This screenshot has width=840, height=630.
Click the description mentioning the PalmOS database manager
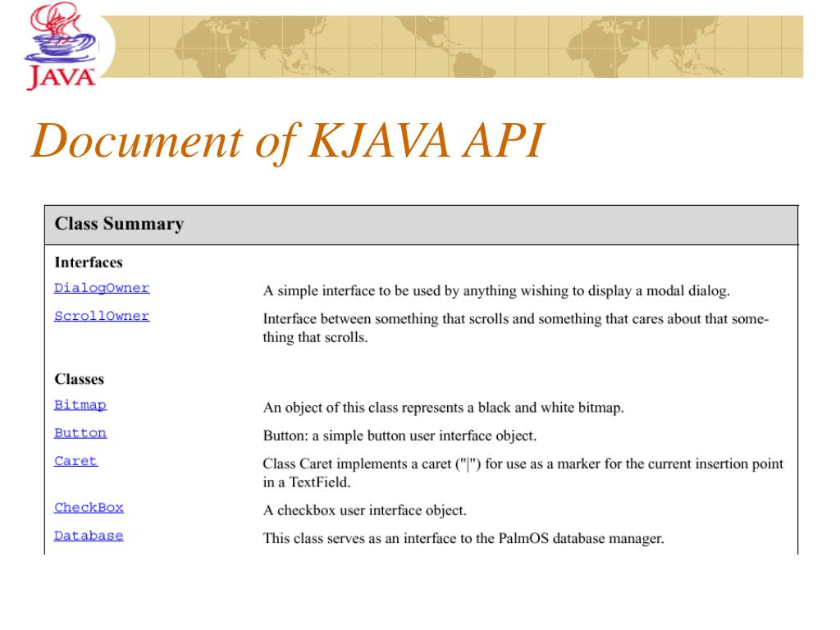tap(463, 538)
